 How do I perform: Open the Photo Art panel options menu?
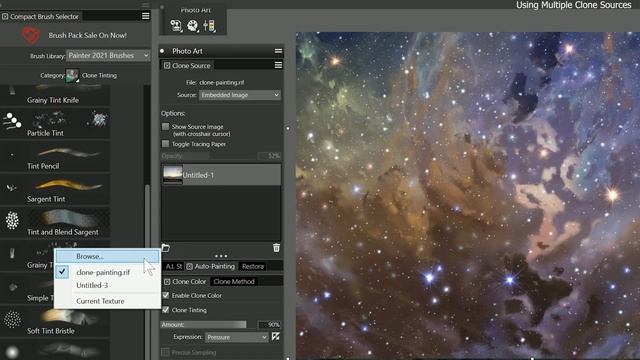point(278,51)
